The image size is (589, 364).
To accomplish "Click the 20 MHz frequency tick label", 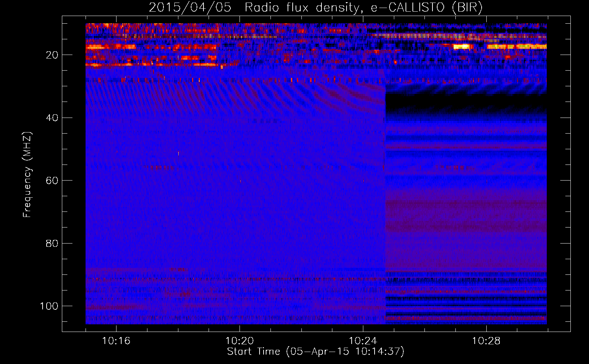I will click(52, 55).
